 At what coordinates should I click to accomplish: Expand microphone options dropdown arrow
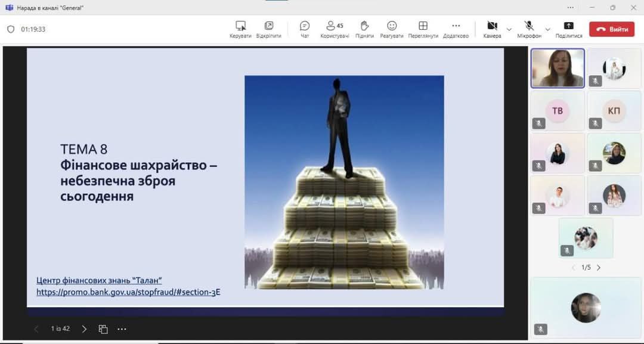point(548,30)
